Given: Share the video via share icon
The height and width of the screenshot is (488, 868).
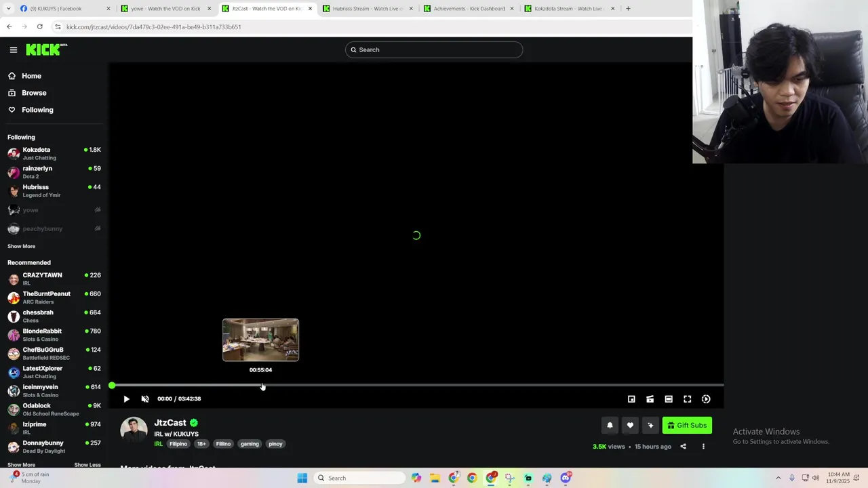Looking at the screenshot, I should [x=683, y=447].
